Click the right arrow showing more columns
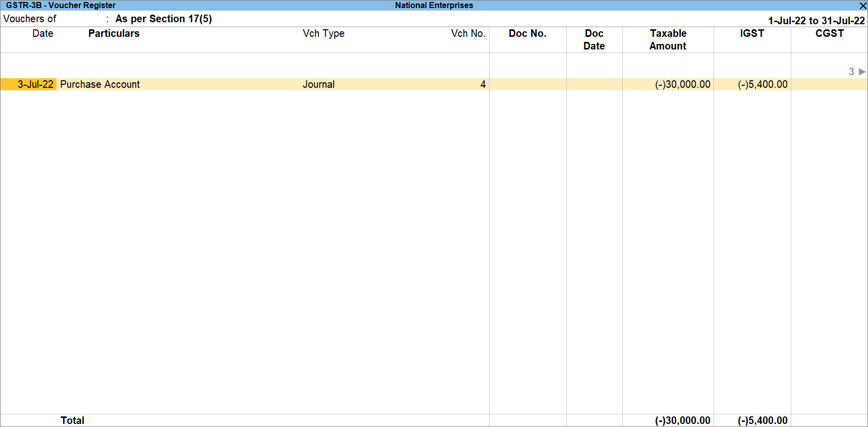The image size is (868, 427). (862, 72)
